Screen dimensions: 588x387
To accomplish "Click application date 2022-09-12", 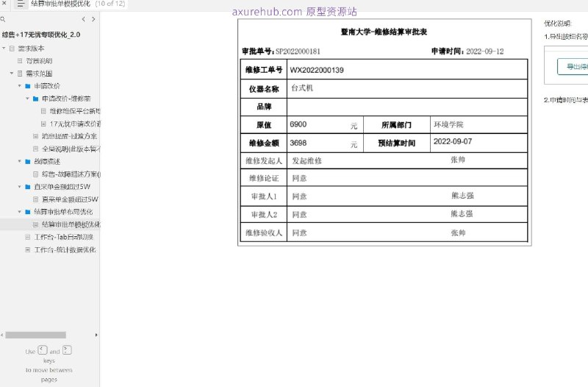I will click(x=485, y=52).
